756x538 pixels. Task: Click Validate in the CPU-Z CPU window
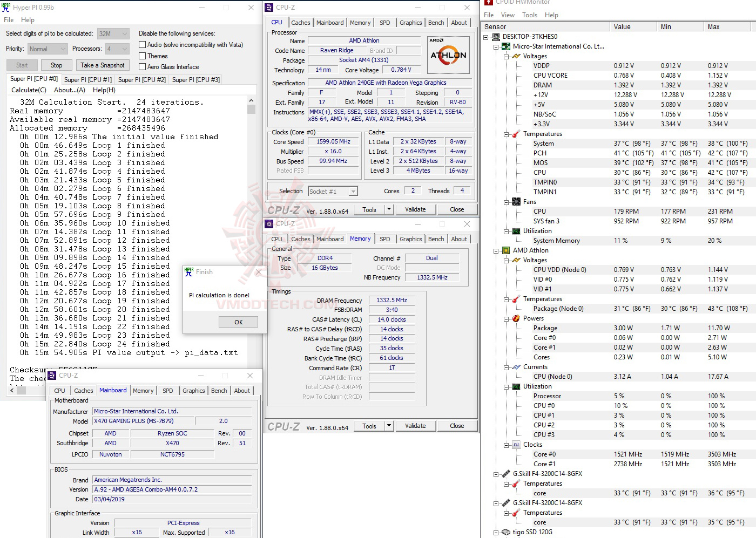[415, 209]
